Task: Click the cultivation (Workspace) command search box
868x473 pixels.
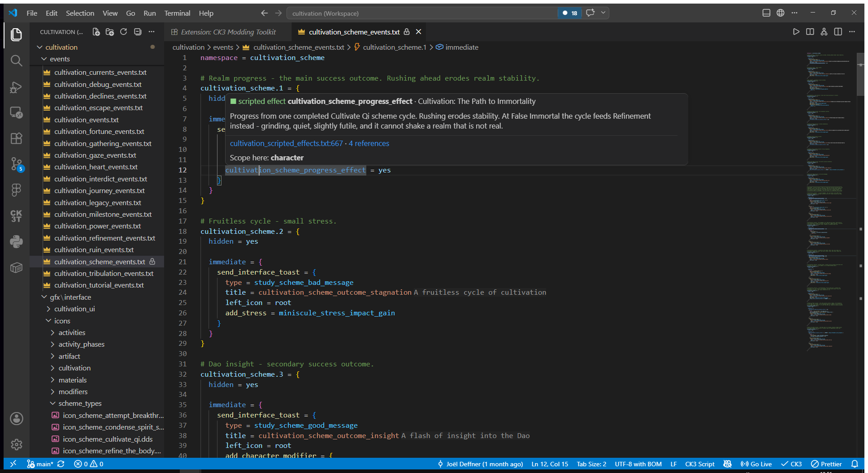Action: point(421,13)
